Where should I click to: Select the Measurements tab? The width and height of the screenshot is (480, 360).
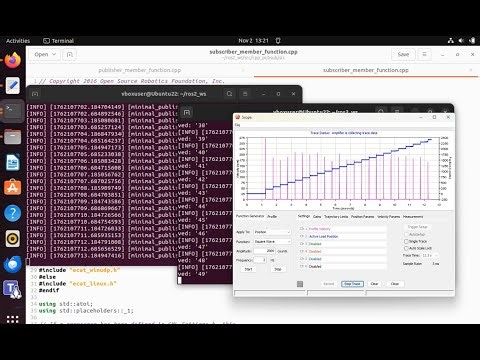413,217
